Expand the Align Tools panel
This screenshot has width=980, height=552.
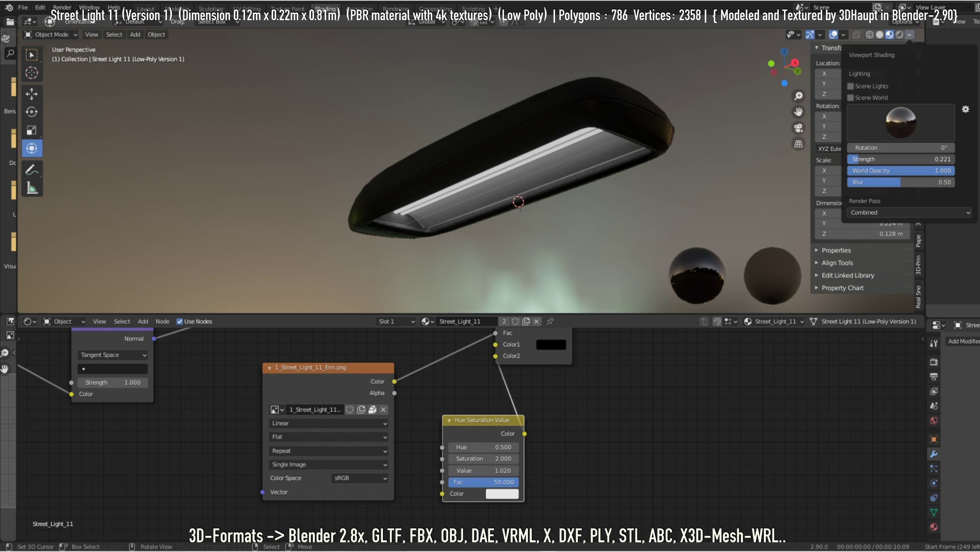(x=837, y=263)
